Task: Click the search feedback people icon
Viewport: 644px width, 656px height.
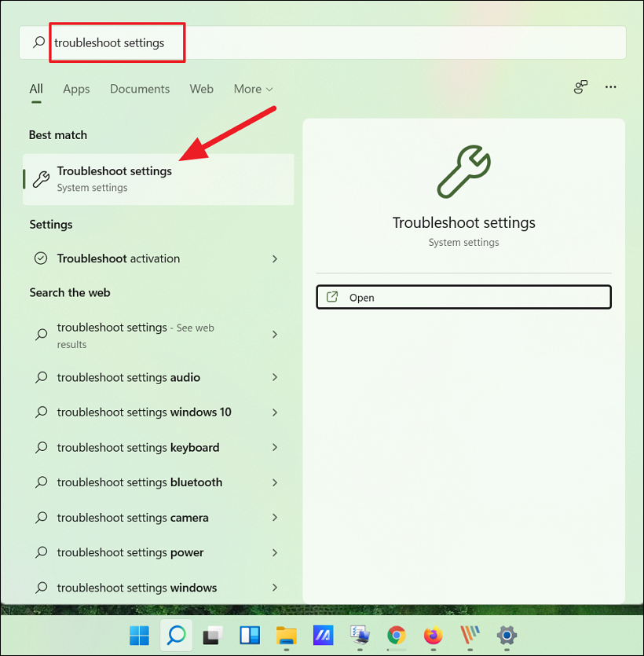Action: 580,87
